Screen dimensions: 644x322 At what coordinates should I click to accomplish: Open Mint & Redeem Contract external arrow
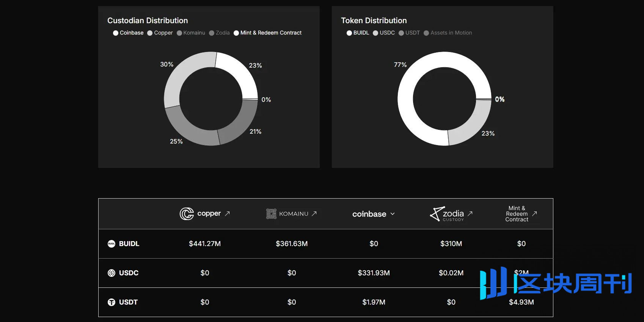pos(534,214)
